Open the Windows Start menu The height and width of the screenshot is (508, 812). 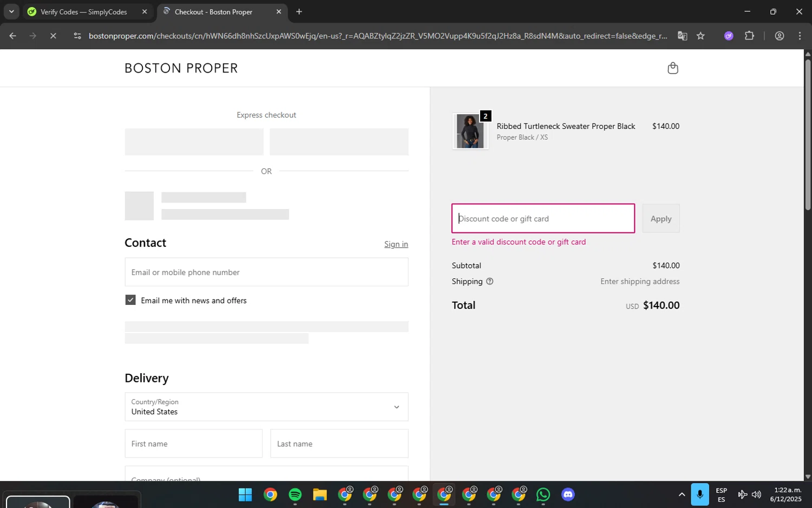point(245,494)
